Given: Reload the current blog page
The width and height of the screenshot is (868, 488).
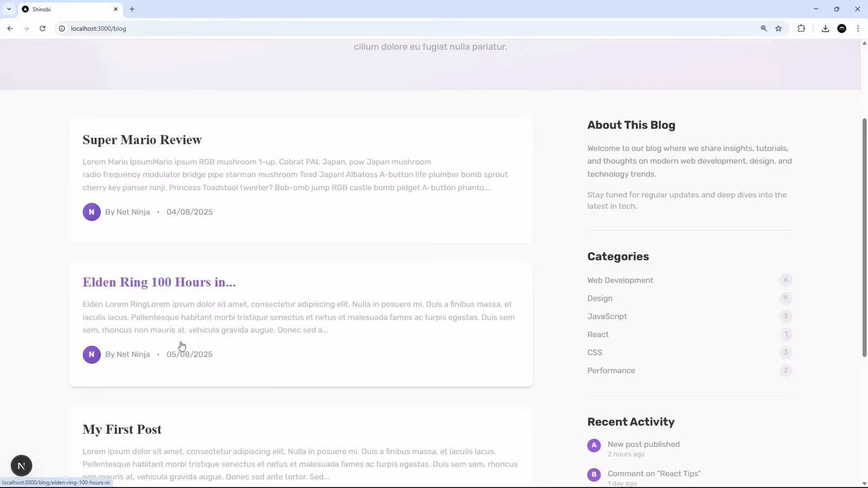Looking at the screenshot, I should pos(42,28).
